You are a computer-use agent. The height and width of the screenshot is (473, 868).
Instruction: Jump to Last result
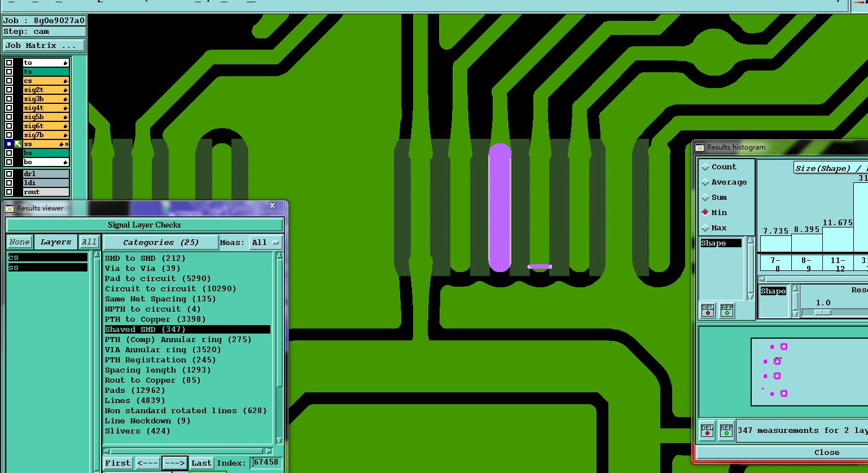coord(201,463)
